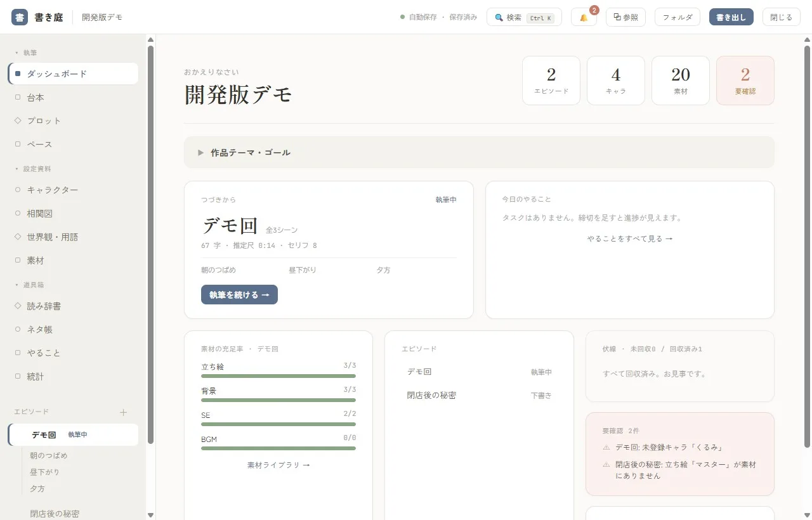Follow やることをすべて見る link
The image size is (812, 520).
pyautogui.click(x=629, y=239)
